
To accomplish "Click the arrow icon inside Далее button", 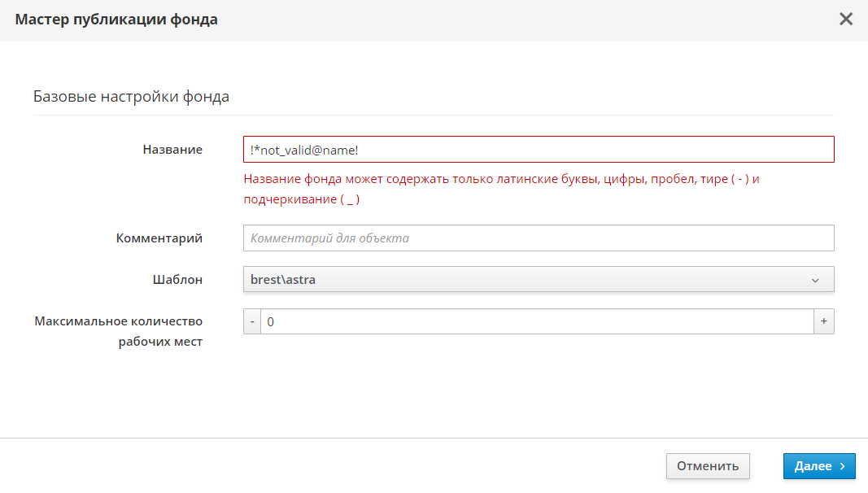I will [x=843, y=466].
